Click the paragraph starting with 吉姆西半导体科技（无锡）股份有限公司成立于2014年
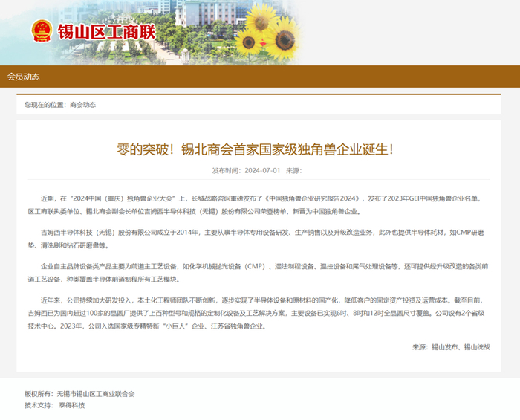This screenshot has height=420, width=520. [256, 239]
